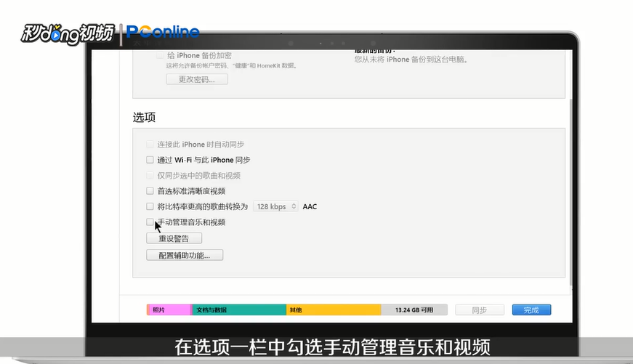Check prefer standard definition videos option
This screenshot has width=633, height=364.
(x=150, y=191)
